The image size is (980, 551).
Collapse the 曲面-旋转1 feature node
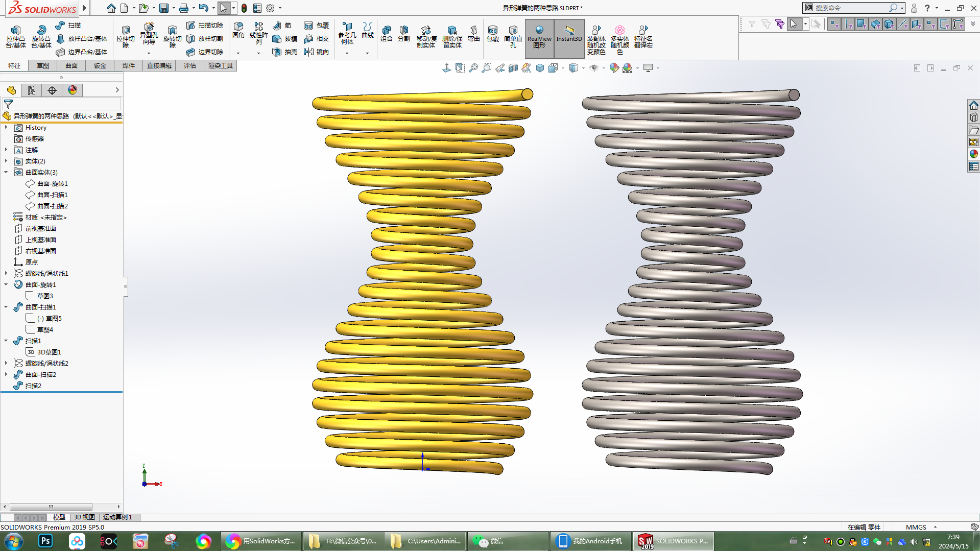pos(6,284)
